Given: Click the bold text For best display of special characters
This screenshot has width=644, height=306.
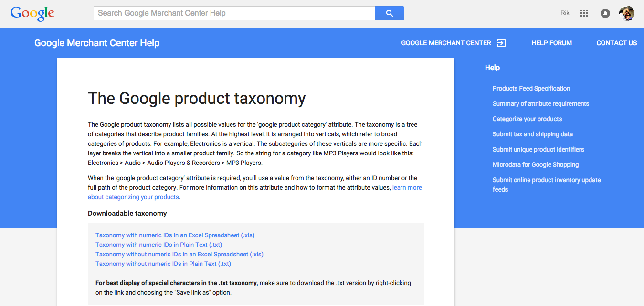Looking at the screenshot, I should tap(176, 283).
